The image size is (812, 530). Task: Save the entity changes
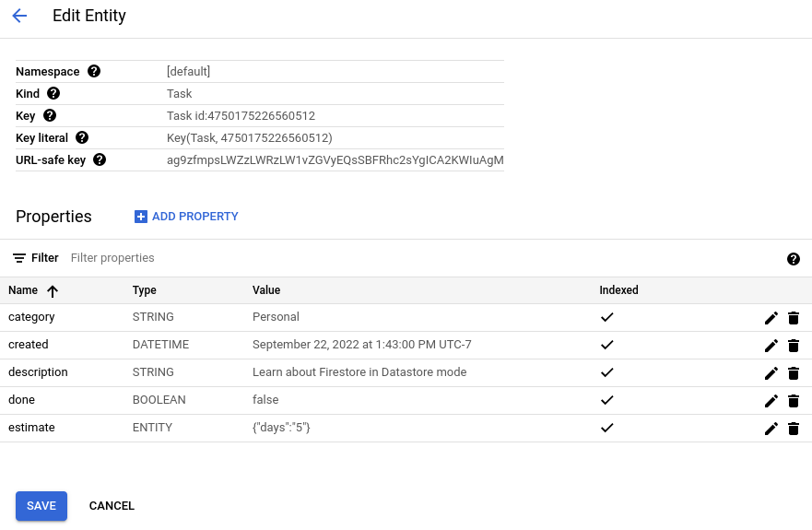tap(41, 506)
